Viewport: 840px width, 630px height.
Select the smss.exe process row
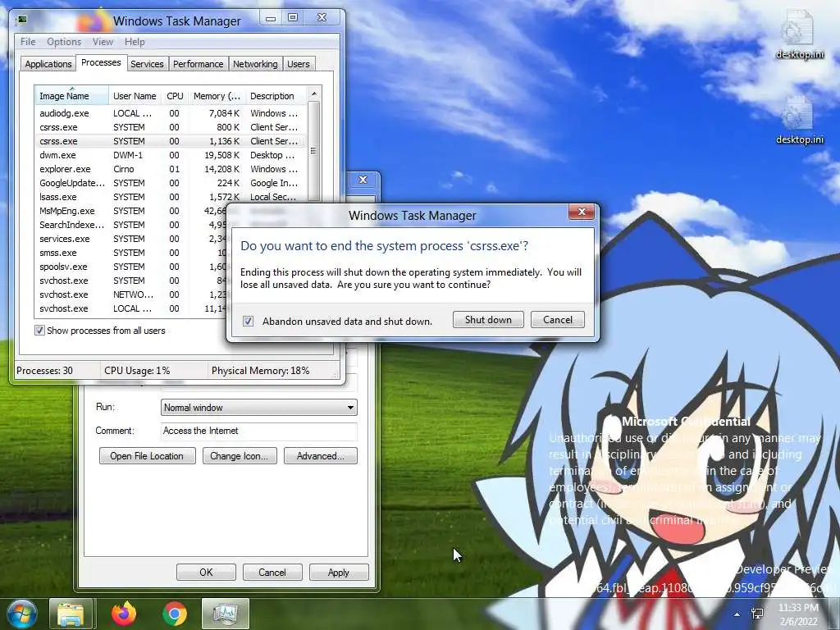[x=130, y=253]
